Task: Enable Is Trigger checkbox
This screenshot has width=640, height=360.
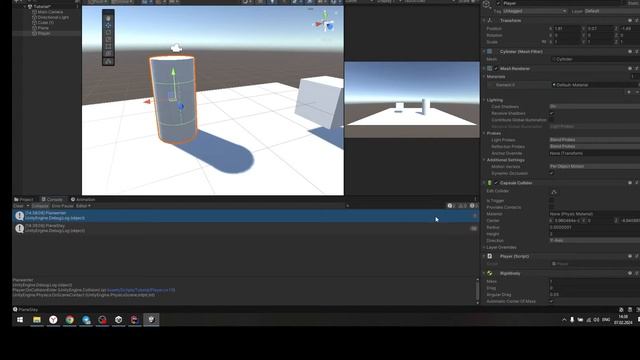Action: click(552, 201)
